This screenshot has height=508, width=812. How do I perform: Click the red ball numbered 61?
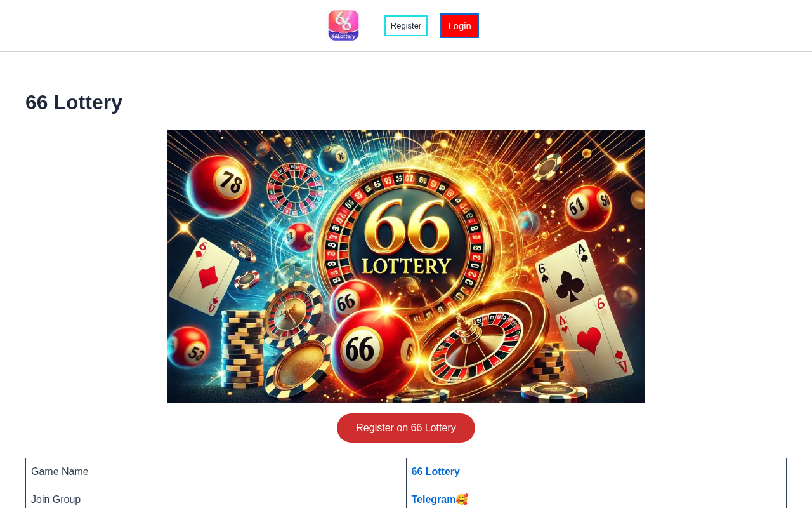588,206
